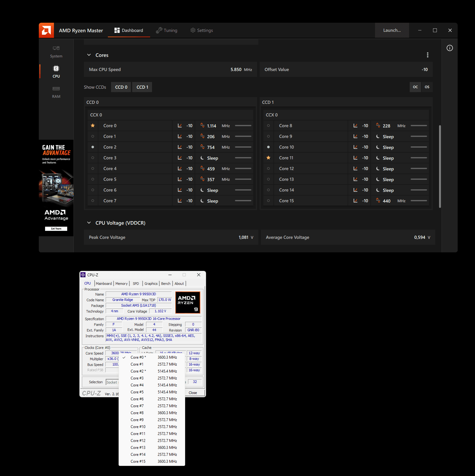This screenshot has height=476, width=475.
Task: Click the AMD logo icon in Ryzen Master
Action: click(46, 30)
